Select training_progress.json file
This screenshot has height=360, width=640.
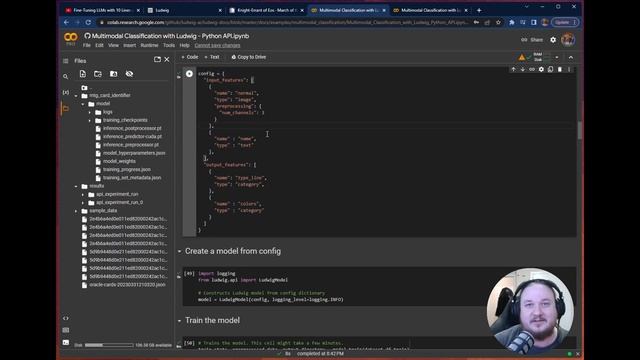(x=127, y=169)
